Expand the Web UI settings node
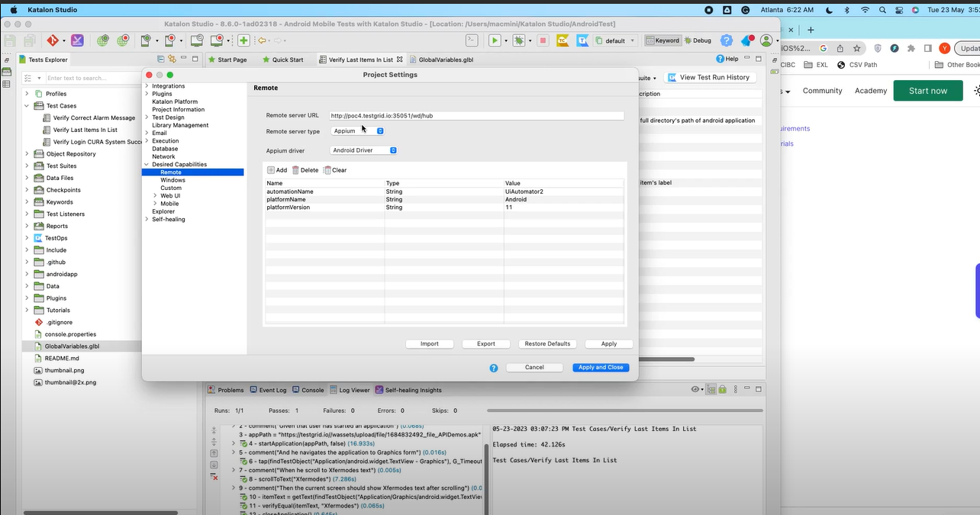This screenshot has width=980, height=515. [155, 196]
